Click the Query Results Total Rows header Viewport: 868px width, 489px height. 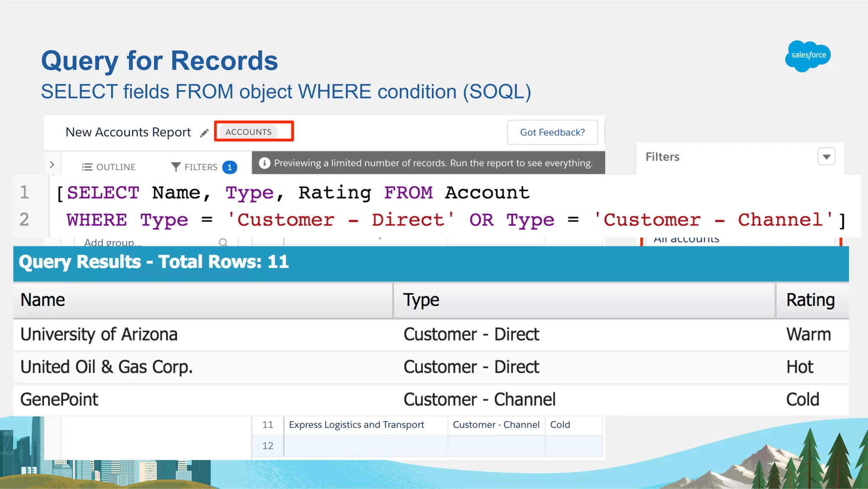point(154,262)
